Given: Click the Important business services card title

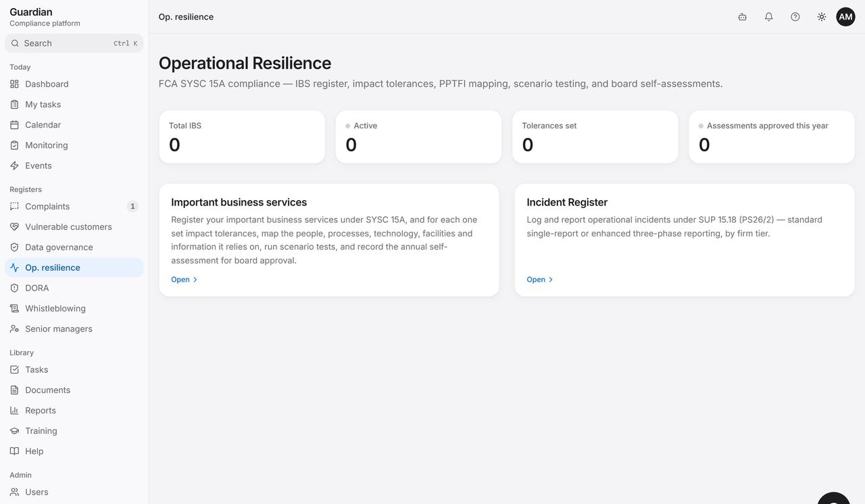Looking at the screenshot, I should coord(239,202).
